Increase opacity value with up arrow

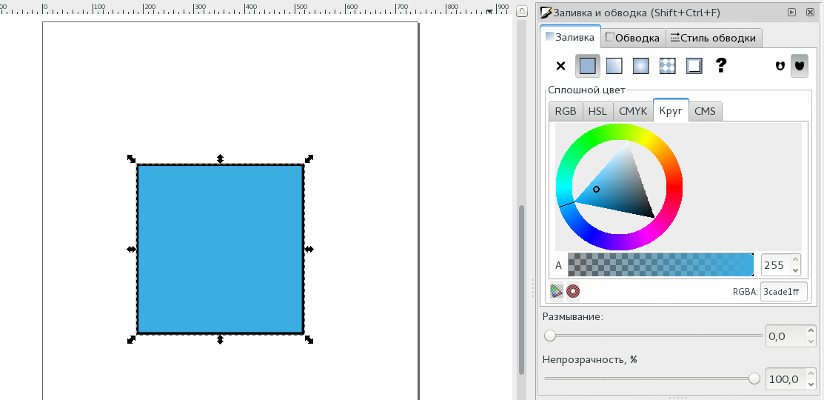coord(812,374)
